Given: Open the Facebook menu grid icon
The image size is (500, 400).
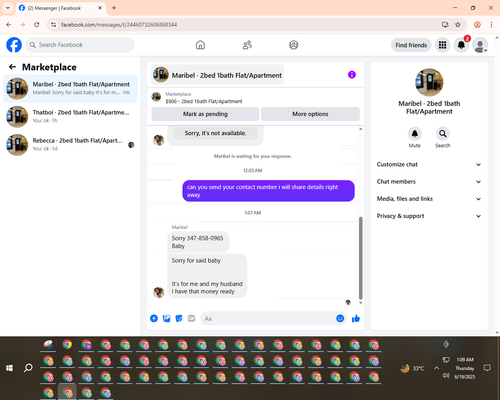Looking at the screenshot, I should pos(442,45).
